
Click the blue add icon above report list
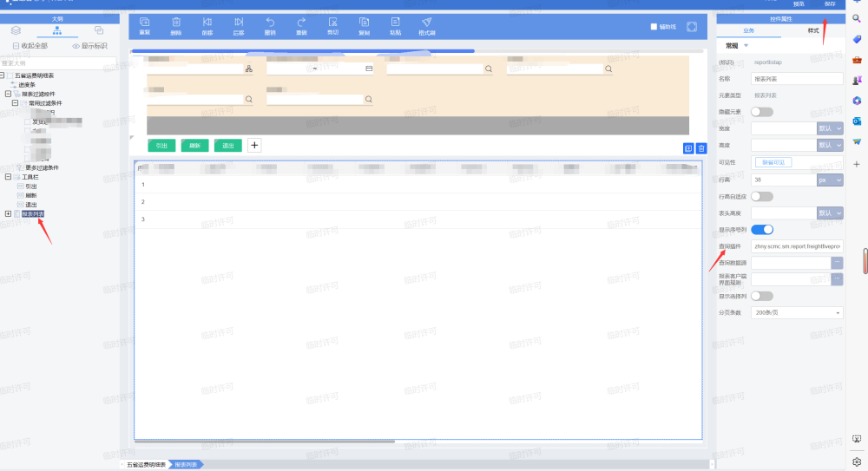pyautogui.click(x=688, y=148)
